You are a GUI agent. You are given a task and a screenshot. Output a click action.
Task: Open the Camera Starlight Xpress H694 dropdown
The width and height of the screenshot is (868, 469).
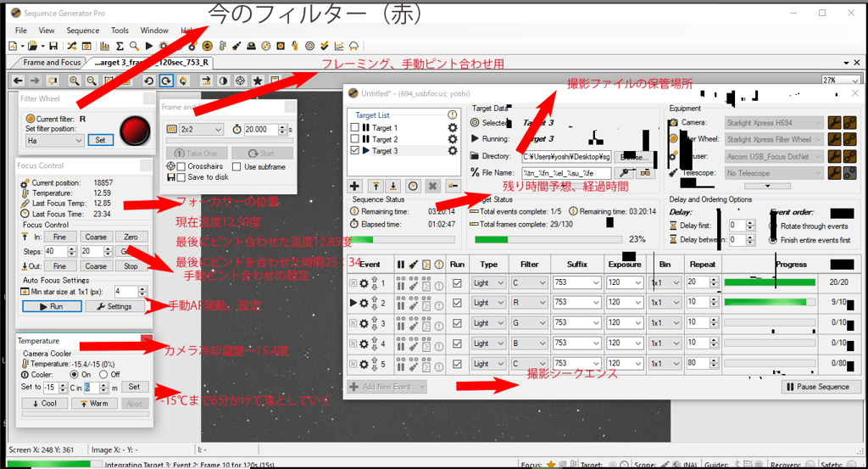(x=775, y=123)
